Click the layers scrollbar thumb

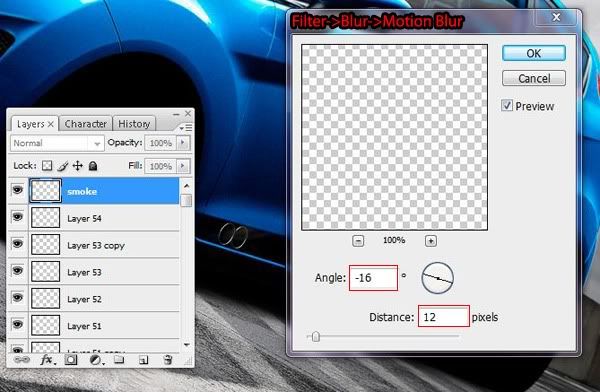(186, 200)
